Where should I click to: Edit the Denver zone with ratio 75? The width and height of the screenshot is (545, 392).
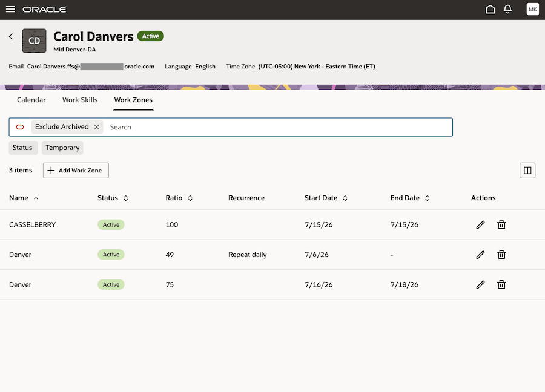(x=480, y=285)
